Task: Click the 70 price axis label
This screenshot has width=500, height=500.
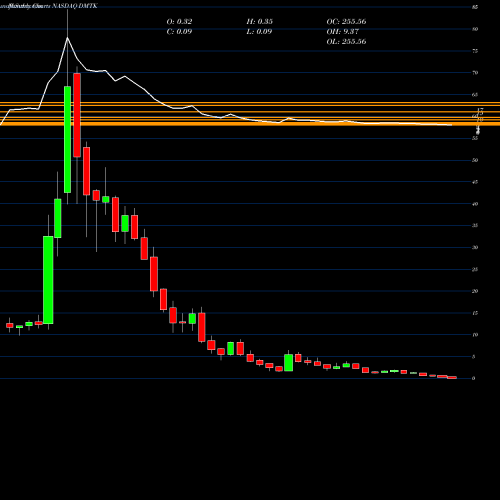Action: [x=475, y=73]
